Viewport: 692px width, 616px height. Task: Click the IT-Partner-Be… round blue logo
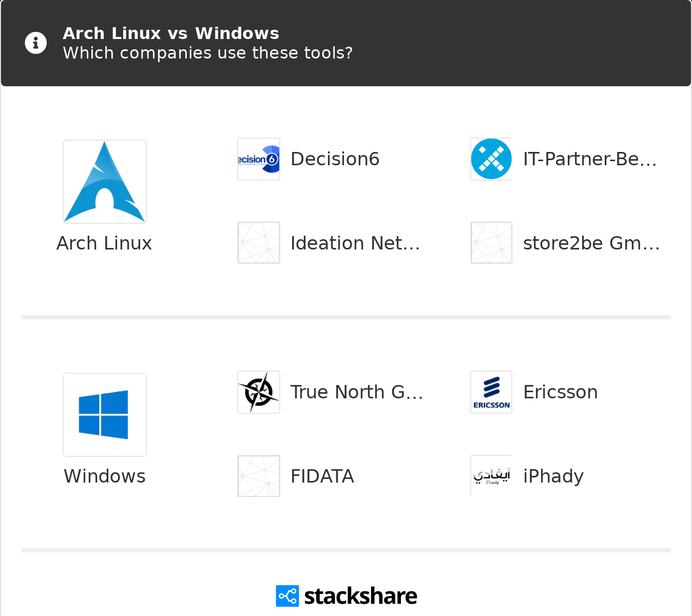click(491, 159)
